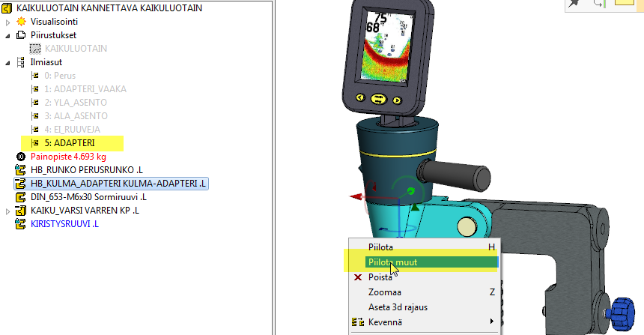Click the Visualisointi sun icon
This screenshot has height=335, width=644.
click(21, 22)
